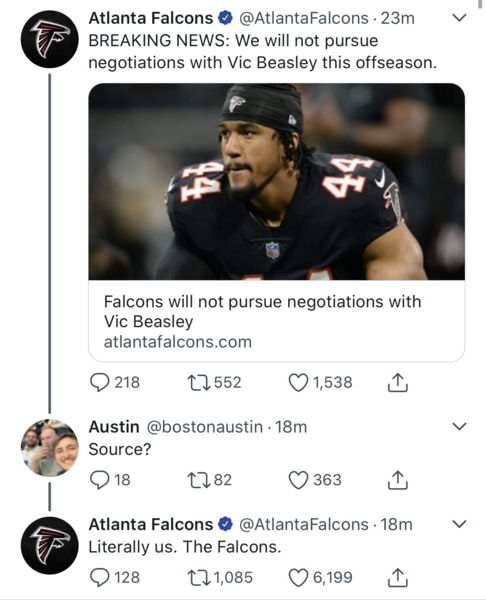
Task: Like Austin's 'Source?' tweet
Action: point(298,480)
